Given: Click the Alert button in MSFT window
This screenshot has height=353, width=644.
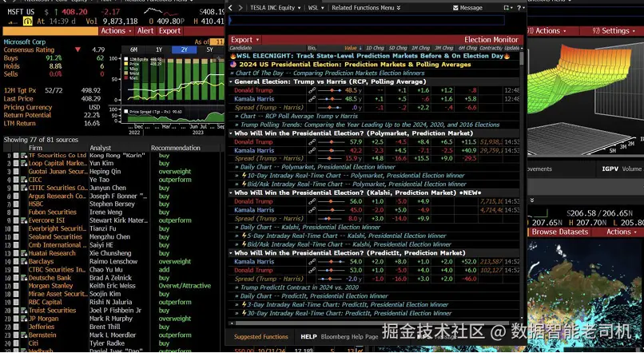Looking at the screenshot, I should (x=145, y=31).
